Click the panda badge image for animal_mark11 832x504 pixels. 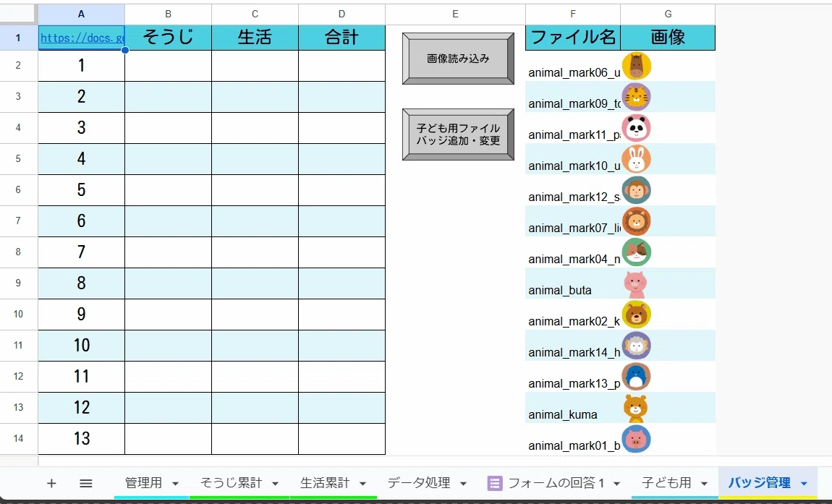point(636,128)
